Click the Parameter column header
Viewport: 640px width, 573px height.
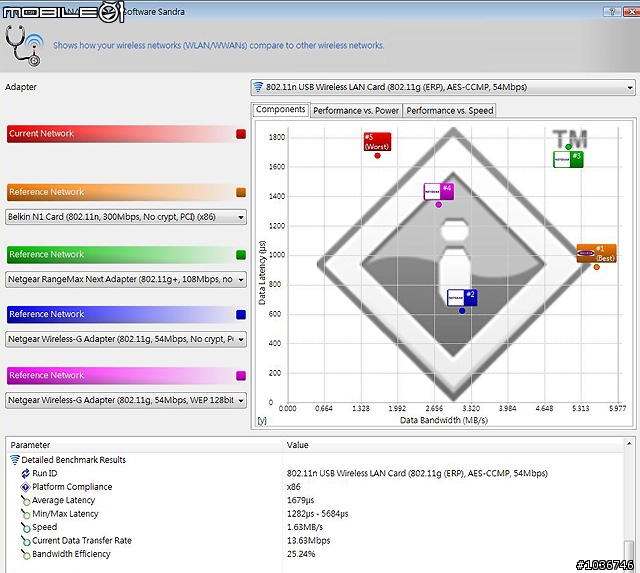[x=144, y=445]
